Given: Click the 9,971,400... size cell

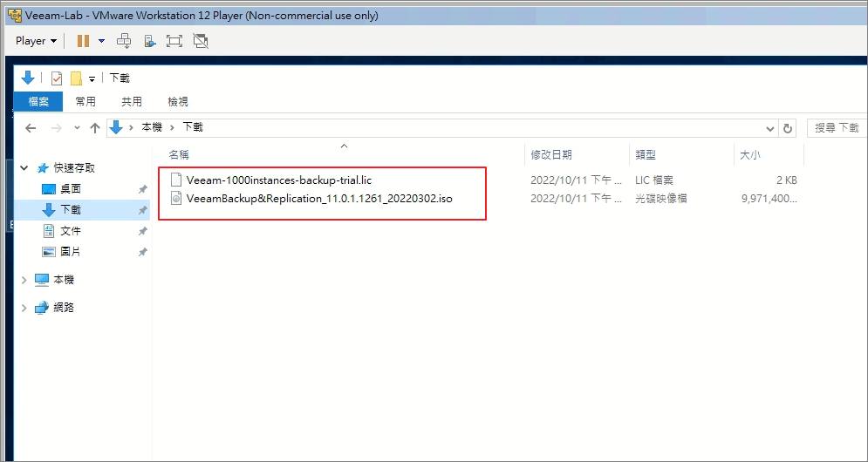Looking at the screenshot, I should [769, 199].
